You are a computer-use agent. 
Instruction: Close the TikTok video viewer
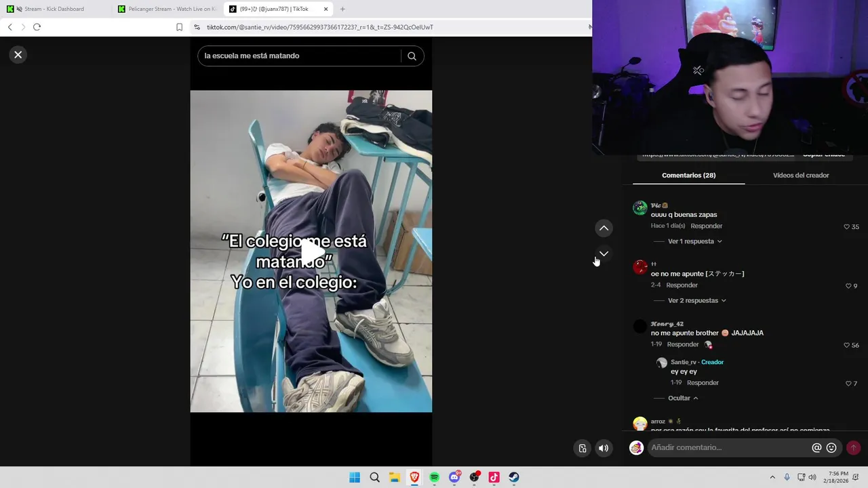[x=18, y=54]
